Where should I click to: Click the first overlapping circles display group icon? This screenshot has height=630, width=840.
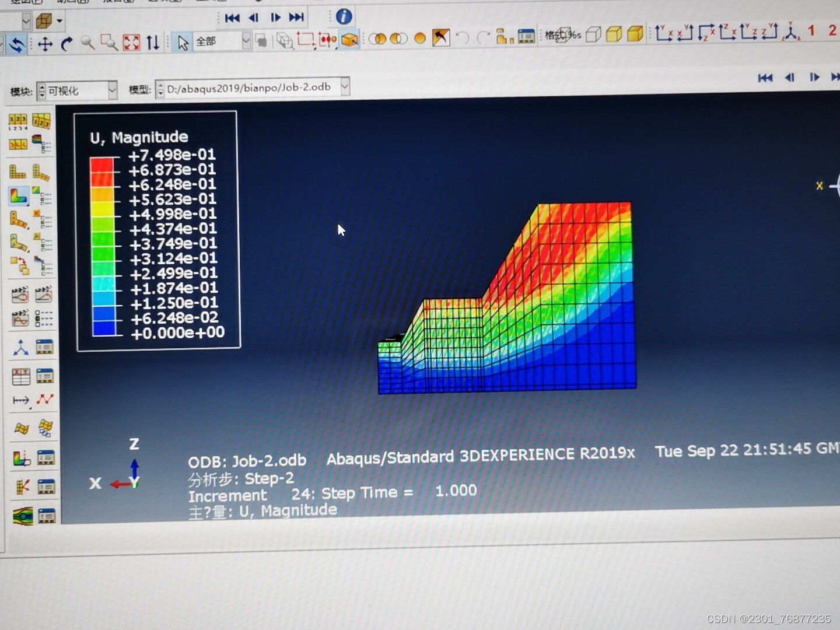click(x=378, y=38)
